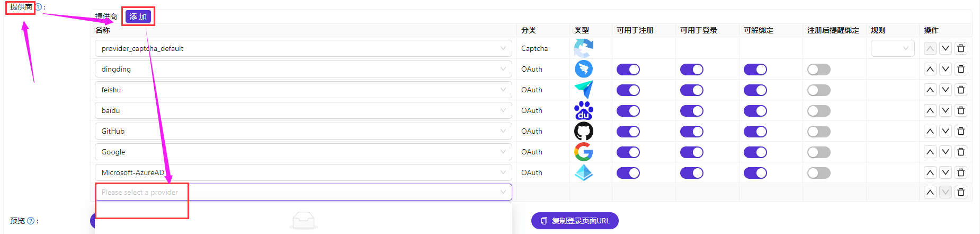Toggle 可解绑定 for dingding

[x=755, y=70]
